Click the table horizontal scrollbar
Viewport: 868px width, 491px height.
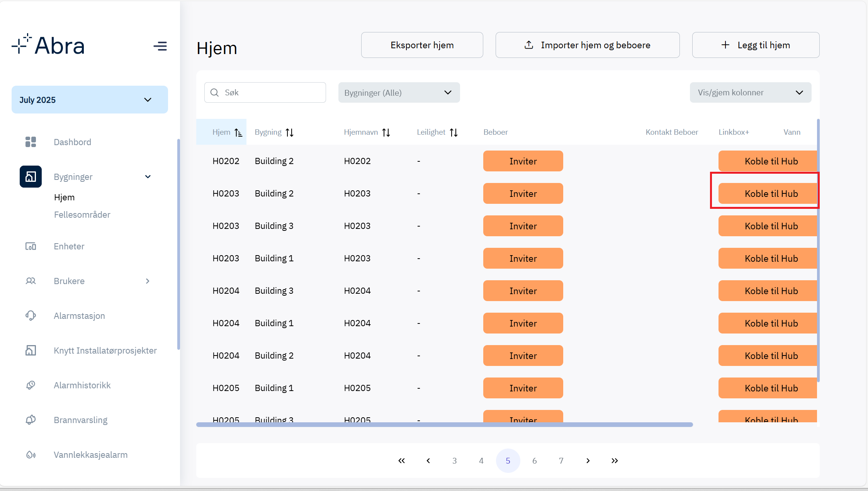click(445, 425)
